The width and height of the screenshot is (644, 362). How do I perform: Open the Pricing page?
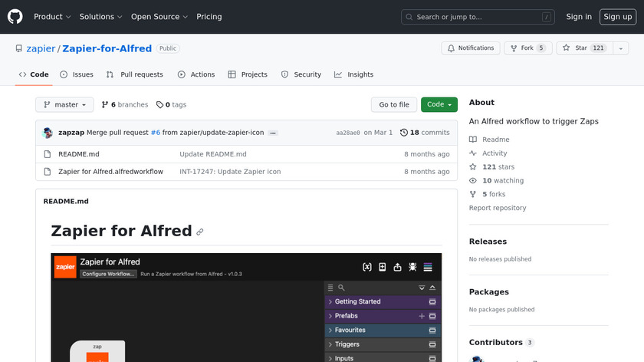(x=209, y=17)
